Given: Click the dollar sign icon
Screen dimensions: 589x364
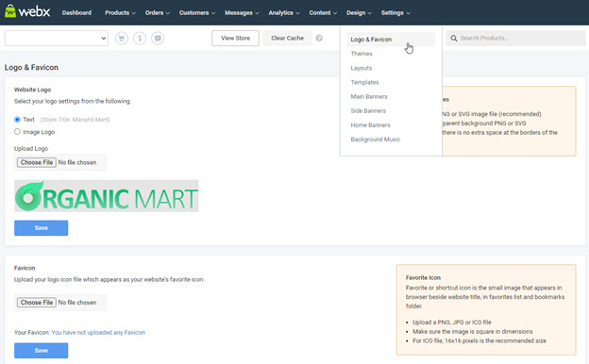Looking at the screenshot, I should [140, 39].
